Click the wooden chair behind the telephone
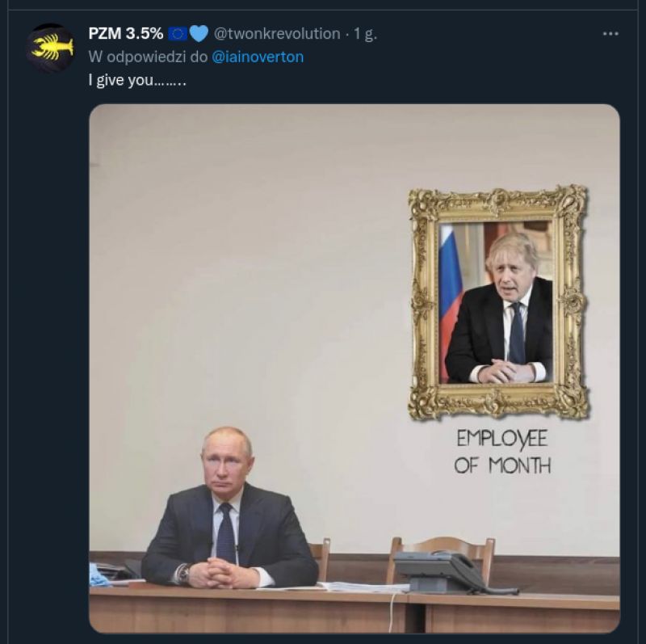Screen dimensions: 646x644 click(442, 553)
